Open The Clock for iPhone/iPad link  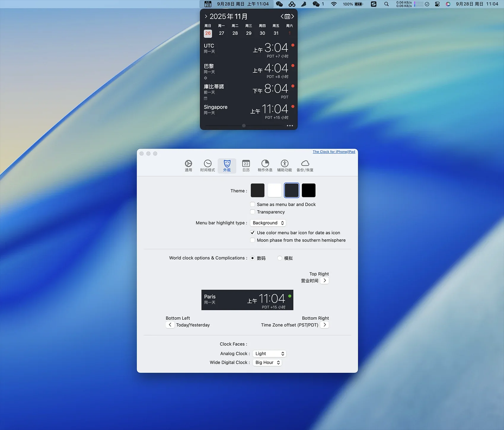coord(334,152)
